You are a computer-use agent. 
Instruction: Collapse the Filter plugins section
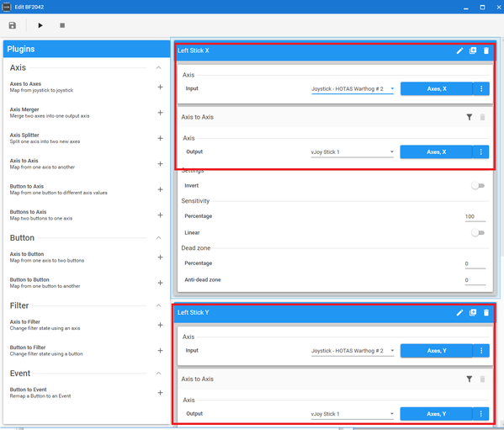(158, 305)
